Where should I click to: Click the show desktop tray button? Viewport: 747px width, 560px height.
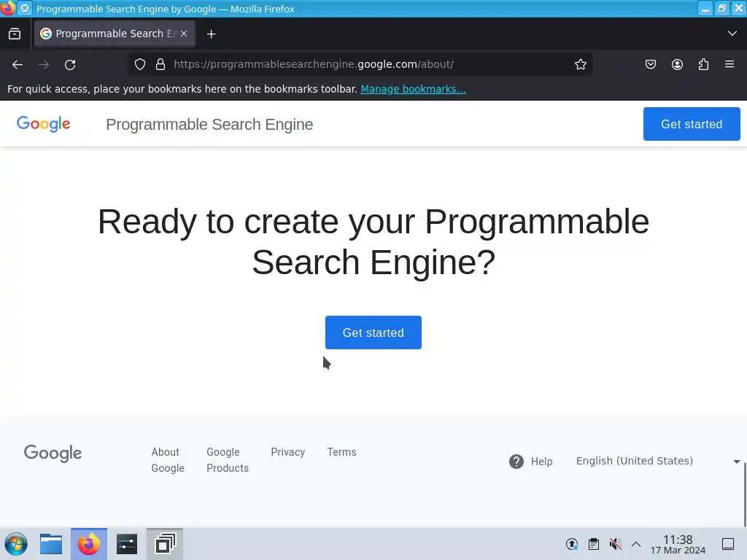tap(728, 544)
